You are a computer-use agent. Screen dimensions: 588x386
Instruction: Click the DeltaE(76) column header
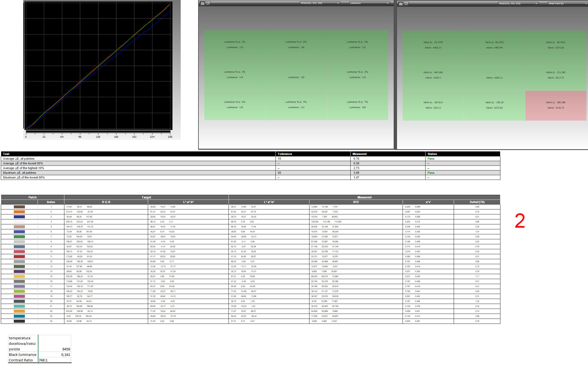(x=477, y=202)
